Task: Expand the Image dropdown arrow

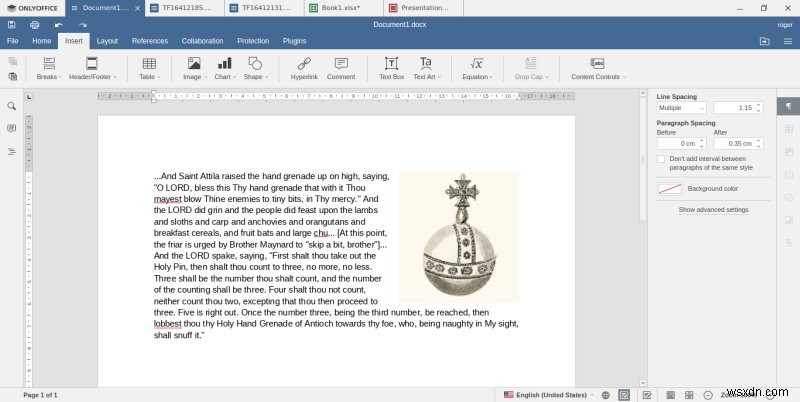Action: (x=205, y=77)
